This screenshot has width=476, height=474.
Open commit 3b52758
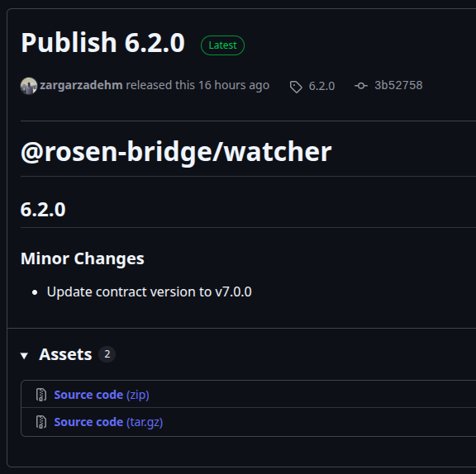[x=398, y=85]
